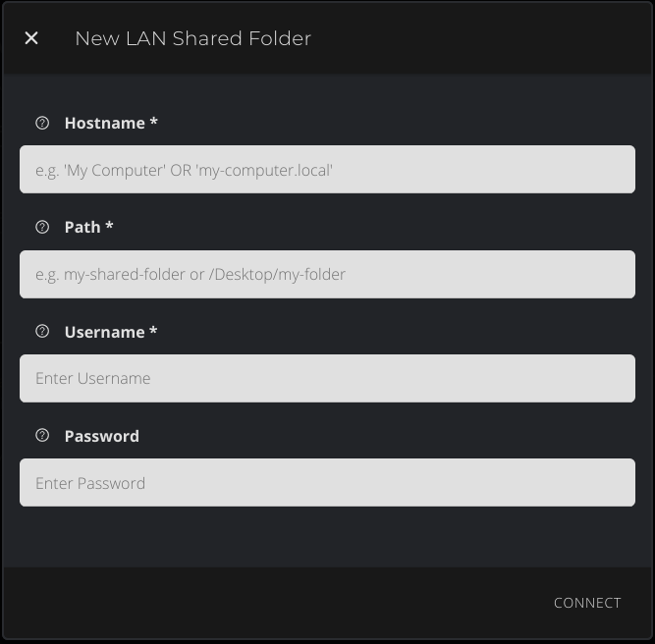This screenshot has height=644, width=655.
Task: Click the Password field label
Action: (102, 436)
